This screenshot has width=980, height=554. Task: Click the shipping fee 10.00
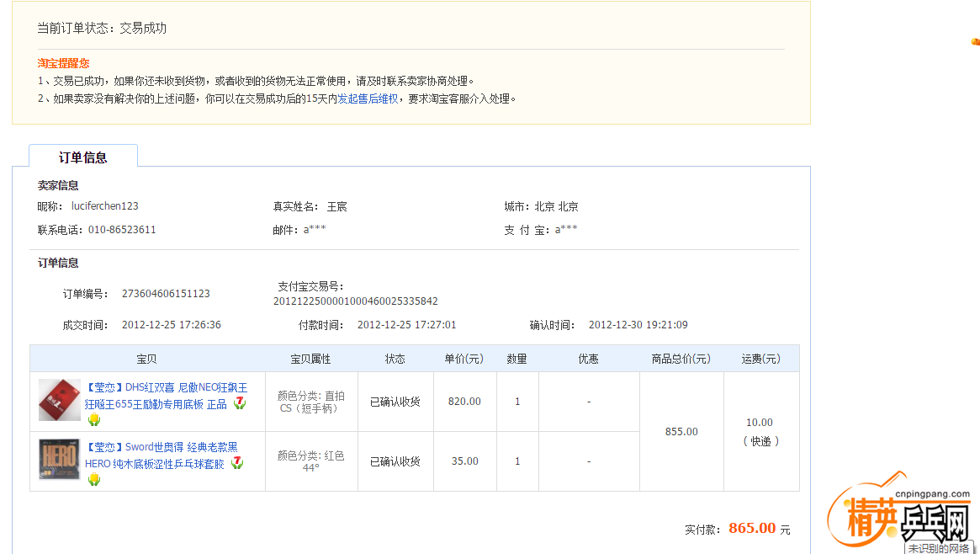(x=760, y=423)
